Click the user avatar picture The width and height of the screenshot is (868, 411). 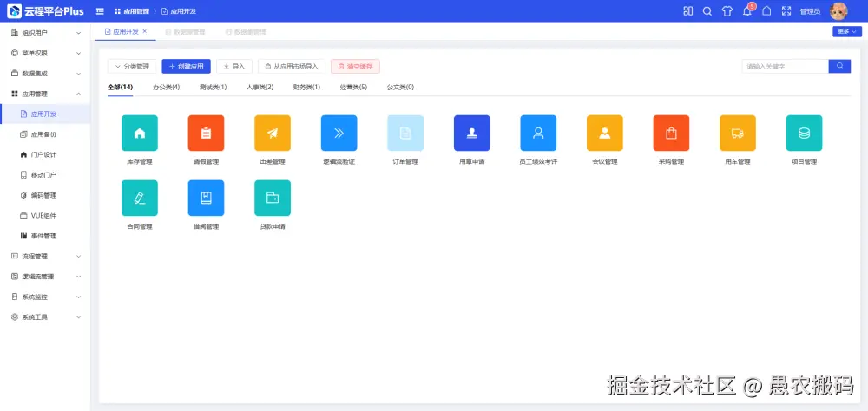point(838,11)
